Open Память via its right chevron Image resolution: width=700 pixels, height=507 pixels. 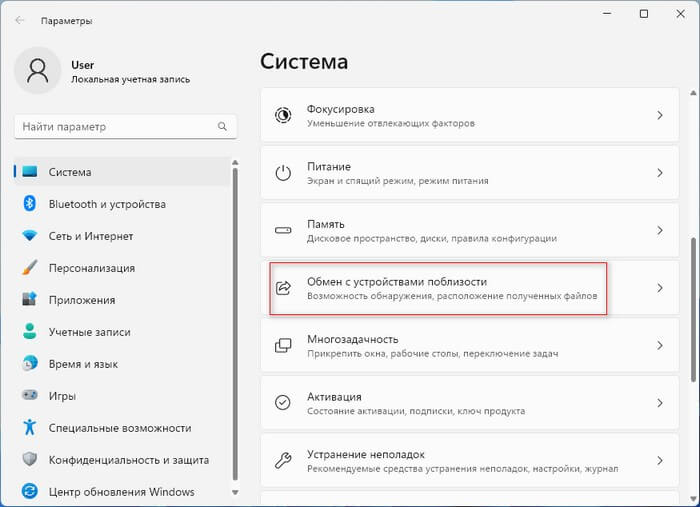click(x=660, y=230)
